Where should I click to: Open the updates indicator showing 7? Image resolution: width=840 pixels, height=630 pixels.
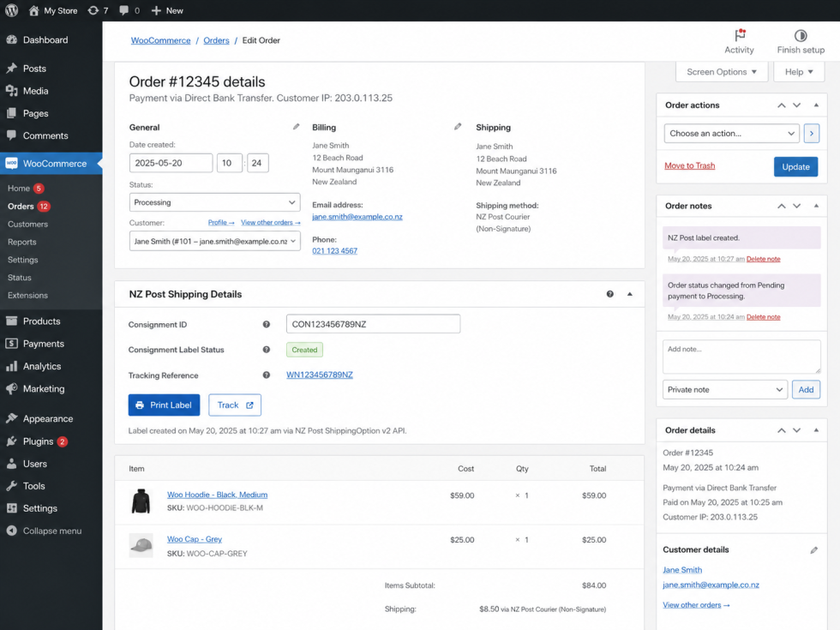pos(98,10)
